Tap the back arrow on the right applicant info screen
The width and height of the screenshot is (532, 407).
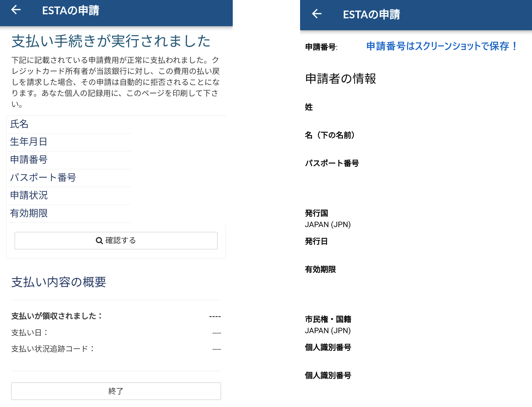317,14
